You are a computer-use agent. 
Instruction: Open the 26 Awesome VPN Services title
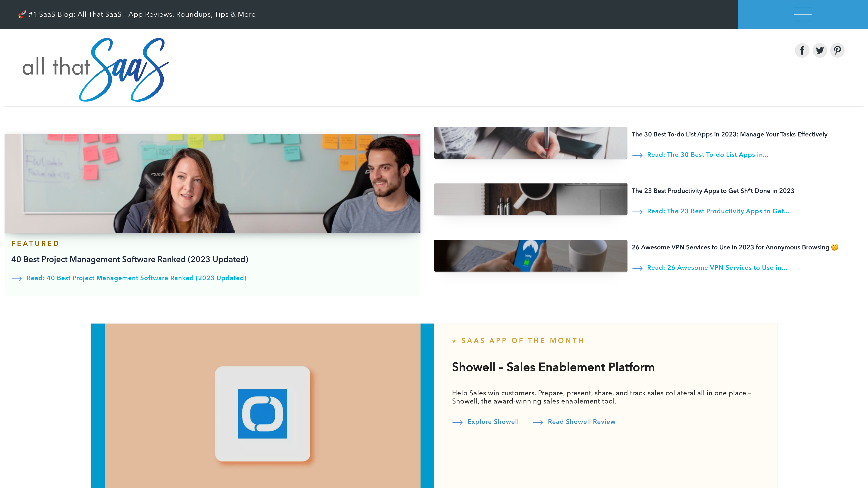click(731, 247)
